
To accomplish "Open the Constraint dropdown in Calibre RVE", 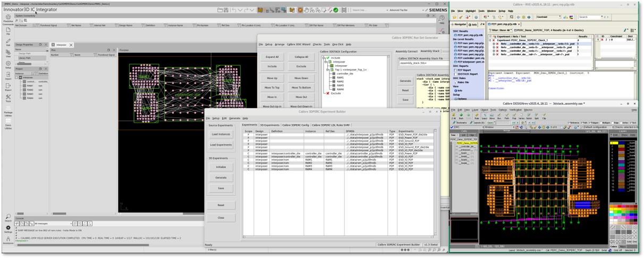I will pyautogui.click(x=547, y=17).
